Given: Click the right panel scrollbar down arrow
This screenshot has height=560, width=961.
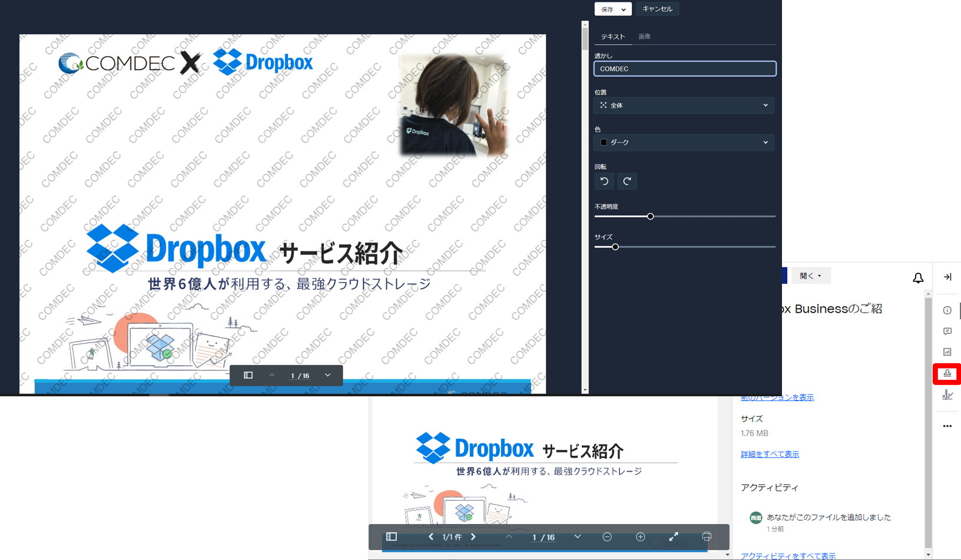Looking at the screenshot, I should coord(928,555).
